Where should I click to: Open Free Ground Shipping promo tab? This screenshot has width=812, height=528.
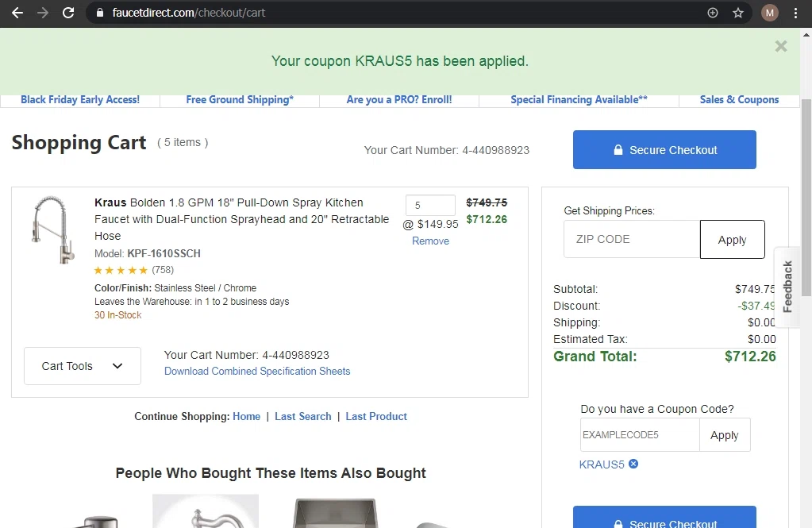240,99
